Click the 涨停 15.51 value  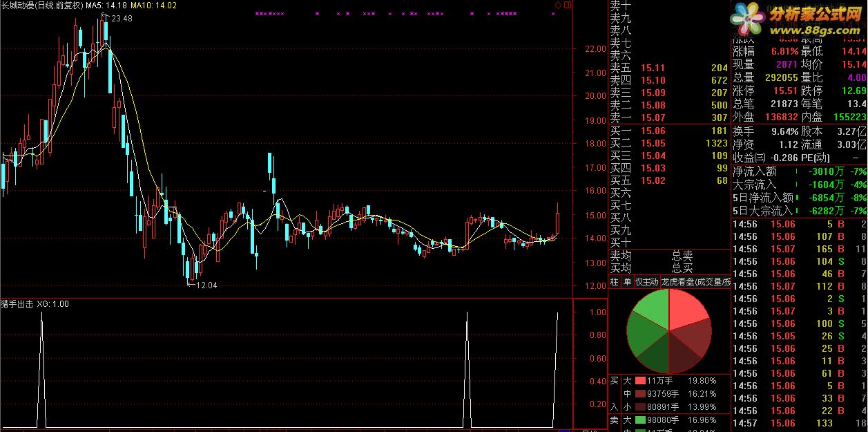(x=785, y=91)
